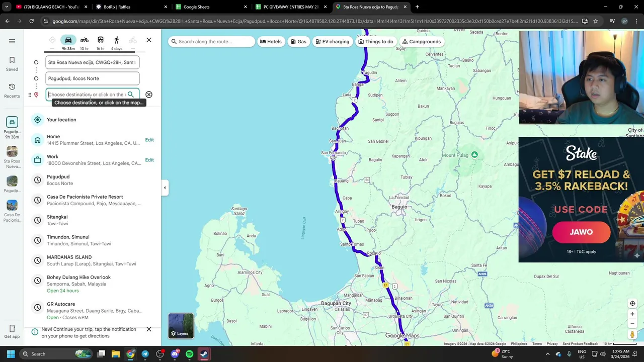Pick Casa De Pacionista Private Resort suggestion
644x362 pixels.
93,200
